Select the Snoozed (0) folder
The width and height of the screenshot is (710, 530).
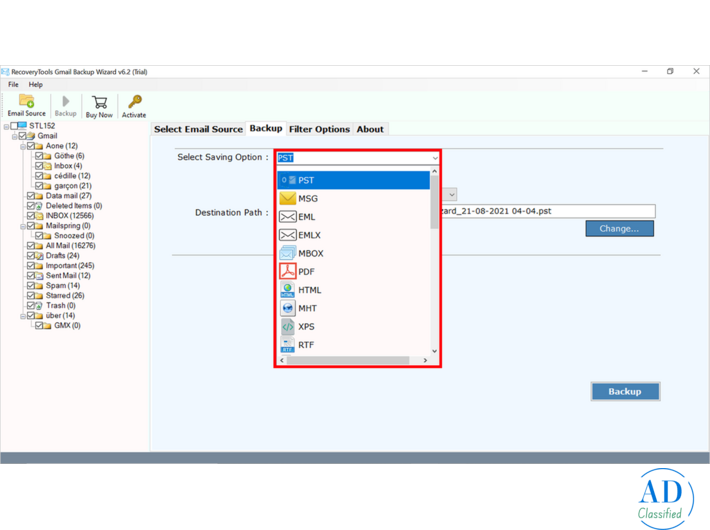tap(74, 236)
